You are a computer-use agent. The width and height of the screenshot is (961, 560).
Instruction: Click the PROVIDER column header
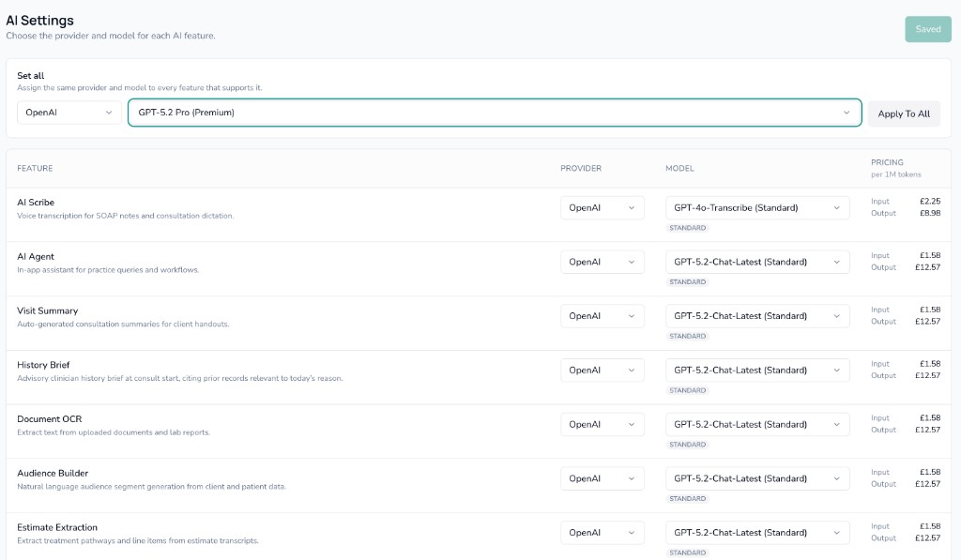580,168
